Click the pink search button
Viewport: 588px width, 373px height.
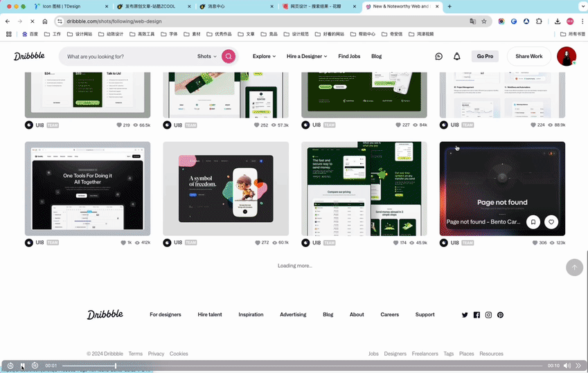coord(229,56)
